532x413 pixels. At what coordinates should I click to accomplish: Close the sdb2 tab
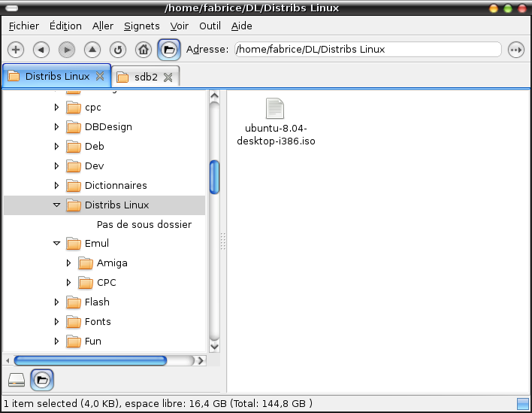[x=168, y=77]
